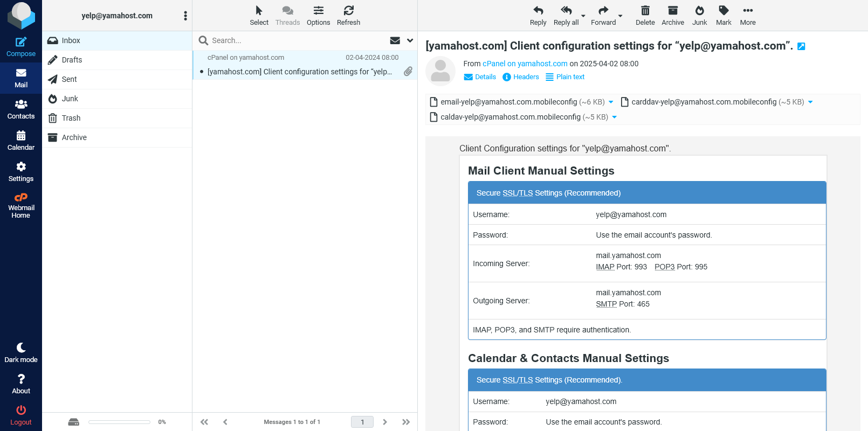Click the Reply all button
This screenshot has width=868, height=431.
(566, 16)
